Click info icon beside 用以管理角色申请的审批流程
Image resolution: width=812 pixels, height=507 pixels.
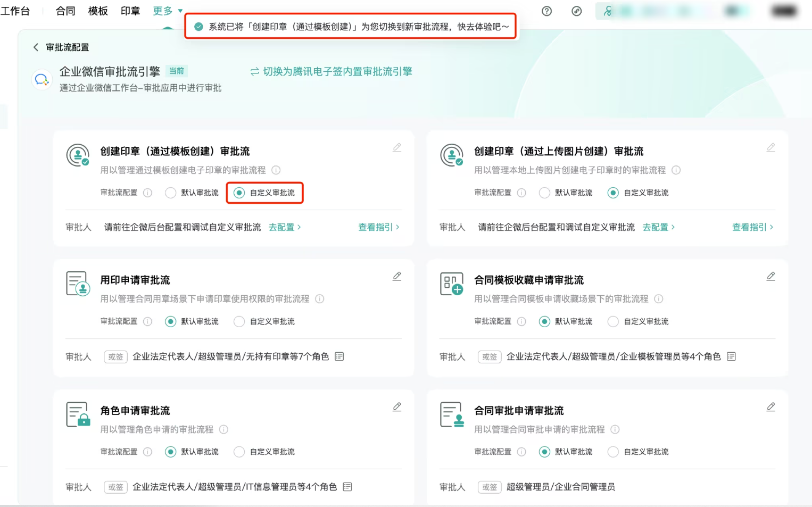point(223,429)
